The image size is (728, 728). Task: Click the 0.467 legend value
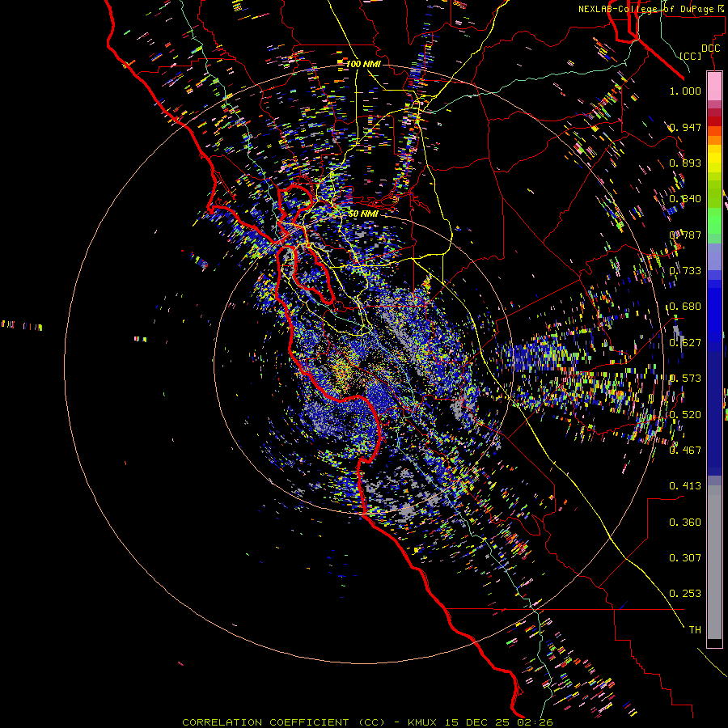(x=685, y=451)
